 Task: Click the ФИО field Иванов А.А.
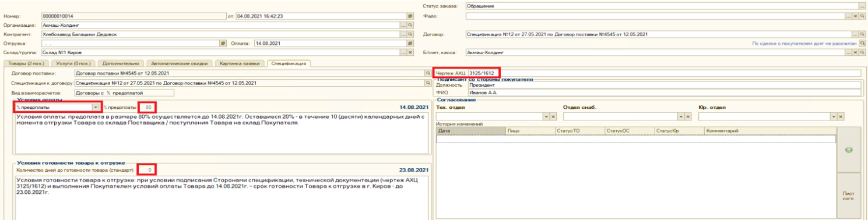click(x=664, y=92)
